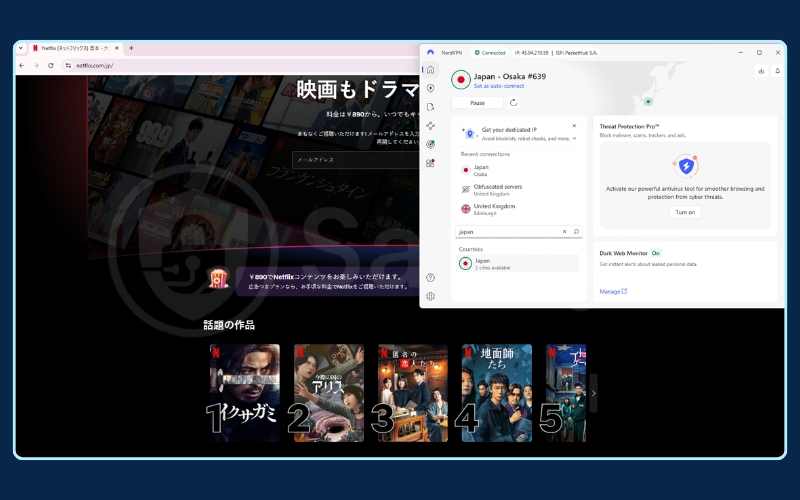Click the Threat Protection Pro shield illustration
Image resolution: width=800 pixels, height=500 pixels.
tap(685, 165)
